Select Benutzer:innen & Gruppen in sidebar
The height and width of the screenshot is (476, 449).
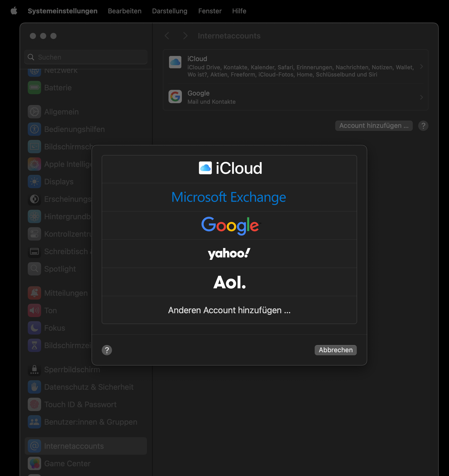[86, 422]
